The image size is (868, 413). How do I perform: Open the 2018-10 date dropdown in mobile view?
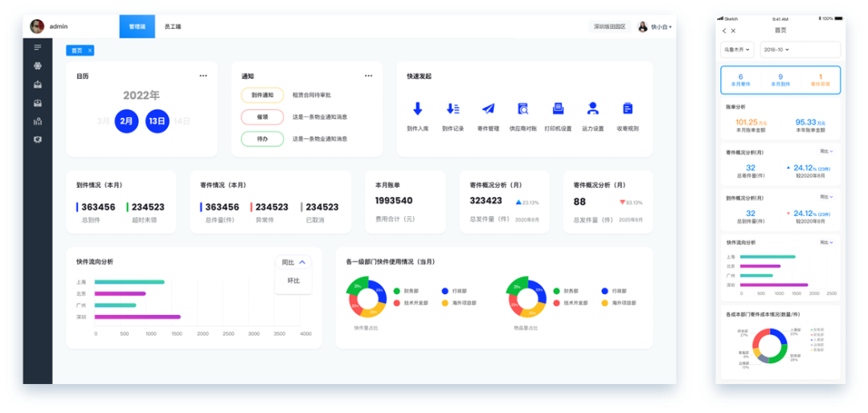[800, 50]
